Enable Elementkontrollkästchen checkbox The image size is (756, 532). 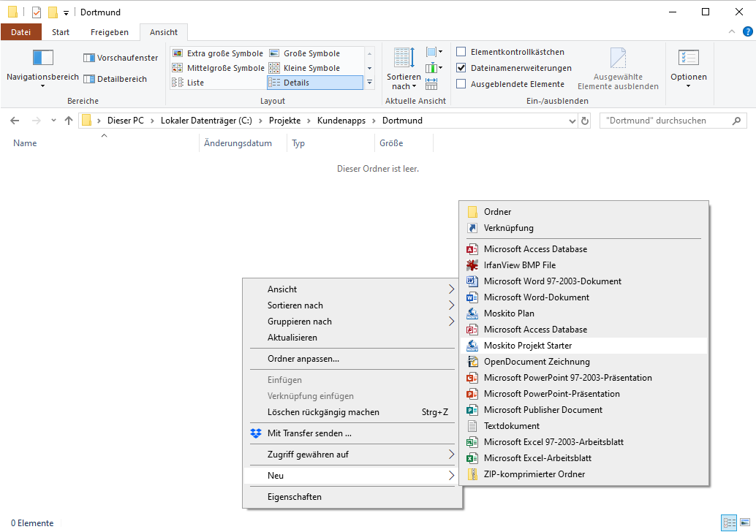[461, 52]
